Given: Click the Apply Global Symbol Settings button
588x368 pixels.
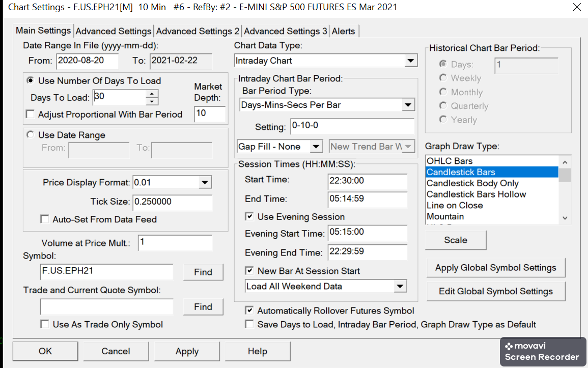Looking at the screenshot, I should click(x=495, y=268).
